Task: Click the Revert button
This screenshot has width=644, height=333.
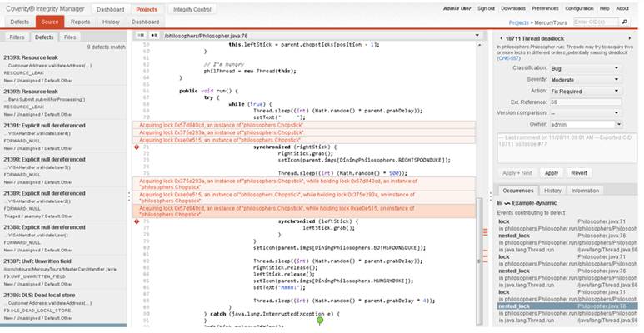Action: 579,173
